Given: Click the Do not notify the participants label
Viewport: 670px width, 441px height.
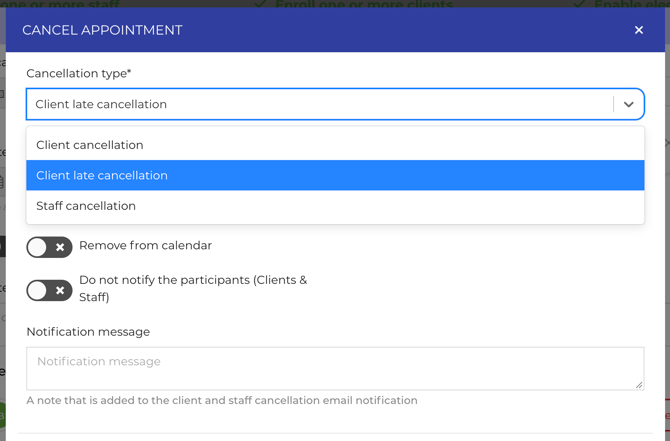Looking at the screenshot, I should pos(193,288).
